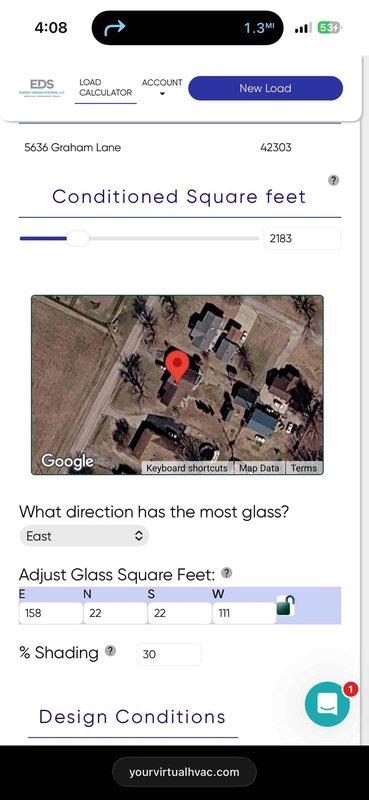
Task: Start a New Load
Action: pyautogui.click(x=265, y=88)
